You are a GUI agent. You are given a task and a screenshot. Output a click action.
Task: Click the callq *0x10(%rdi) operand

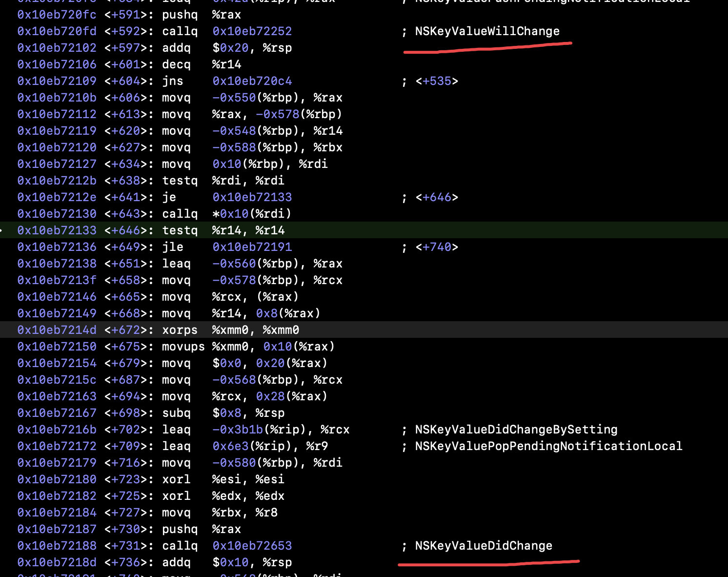point(252,214)
